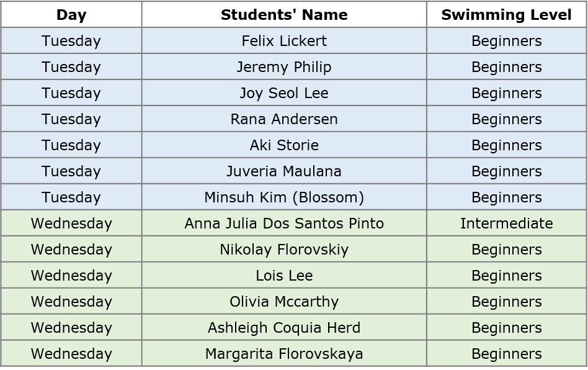Click on Joy Seol Lee's name
588x370 pixels.
[x=284, y=93]
